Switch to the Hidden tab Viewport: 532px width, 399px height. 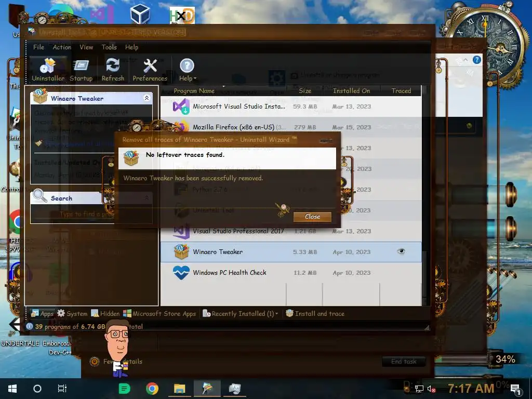coord(105,313)
